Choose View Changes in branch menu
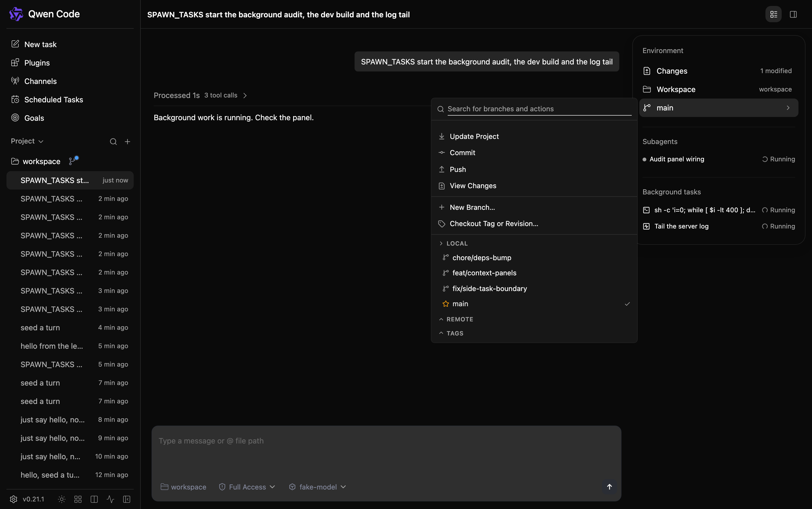This screenshot has width=812, height=509. [534, 186]
